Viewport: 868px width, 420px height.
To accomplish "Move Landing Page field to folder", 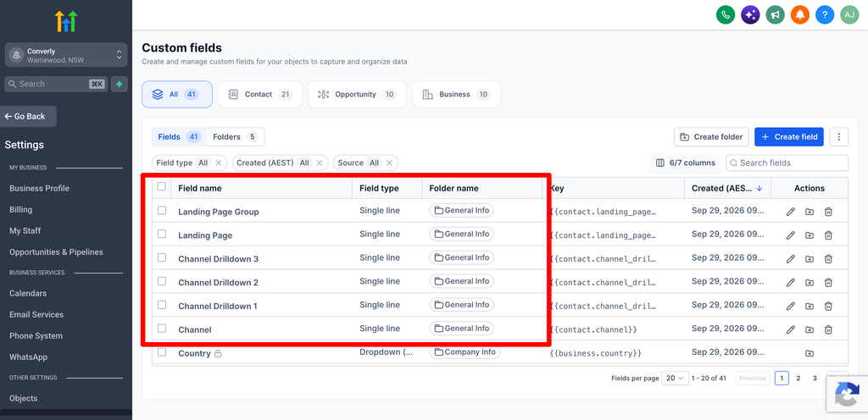I will tap(810, 235).
